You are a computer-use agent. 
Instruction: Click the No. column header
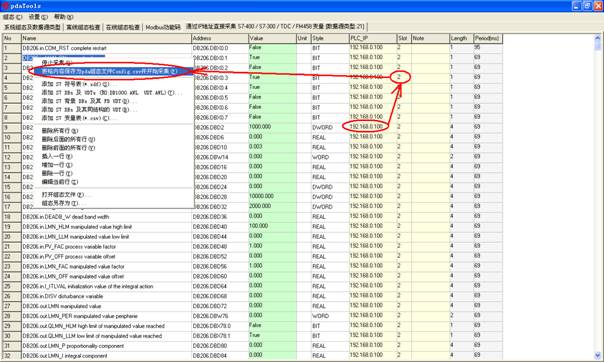click(12, 38)
